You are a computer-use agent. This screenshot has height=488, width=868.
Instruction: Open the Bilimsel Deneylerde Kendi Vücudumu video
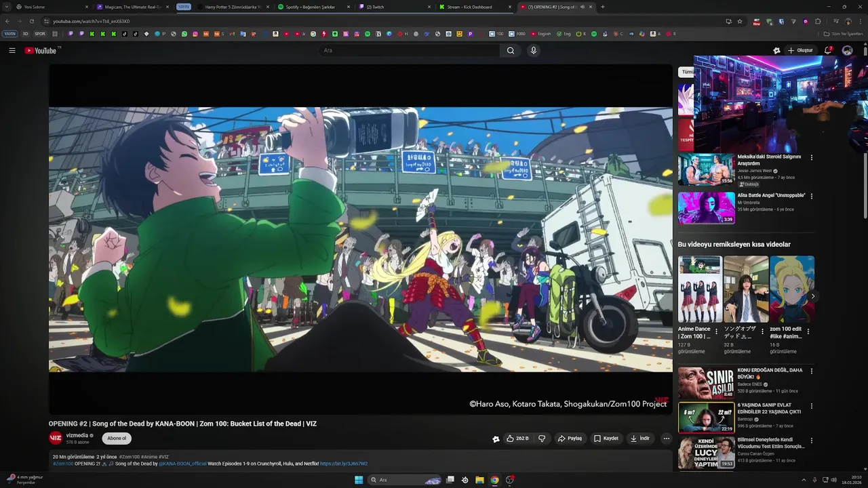tap(706, 453)
